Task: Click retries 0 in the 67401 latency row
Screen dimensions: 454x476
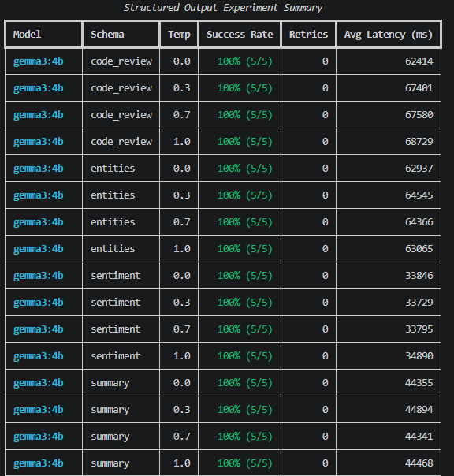Action: [x=325, y=88]
